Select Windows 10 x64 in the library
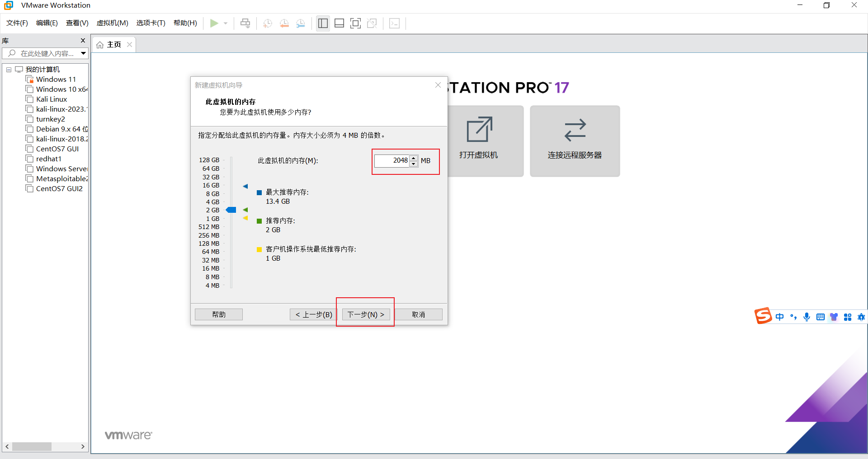The image size is (868, 459). click(57, 89)
